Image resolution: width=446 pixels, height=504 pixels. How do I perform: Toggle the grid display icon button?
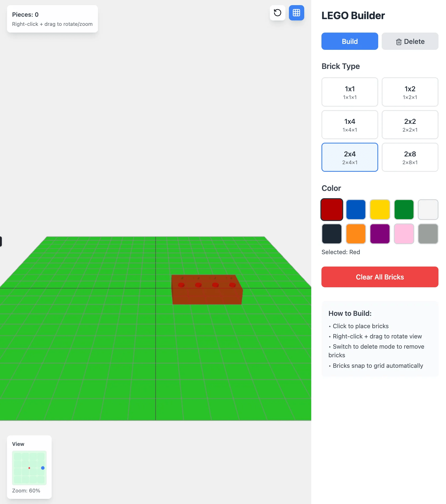tap(296, 13)
